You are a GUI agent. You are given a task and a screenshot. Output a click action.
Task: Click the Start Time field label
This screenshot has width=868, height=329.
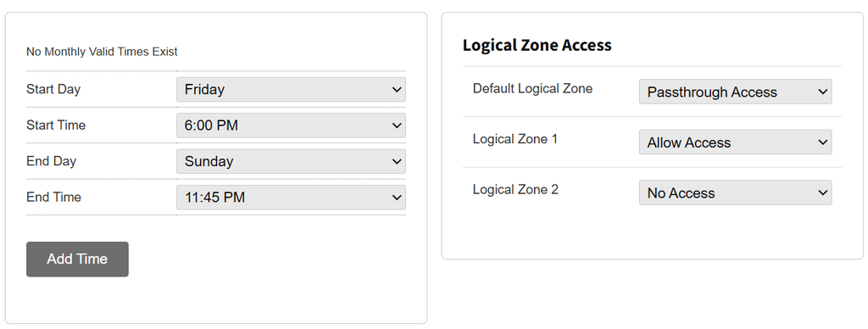pyautogui.click(x=56, y=125)
